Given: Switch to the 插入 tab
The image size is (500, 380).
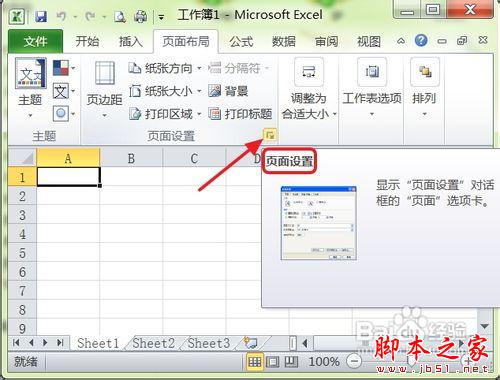Looking at the screenshot, I should (131, 42).
